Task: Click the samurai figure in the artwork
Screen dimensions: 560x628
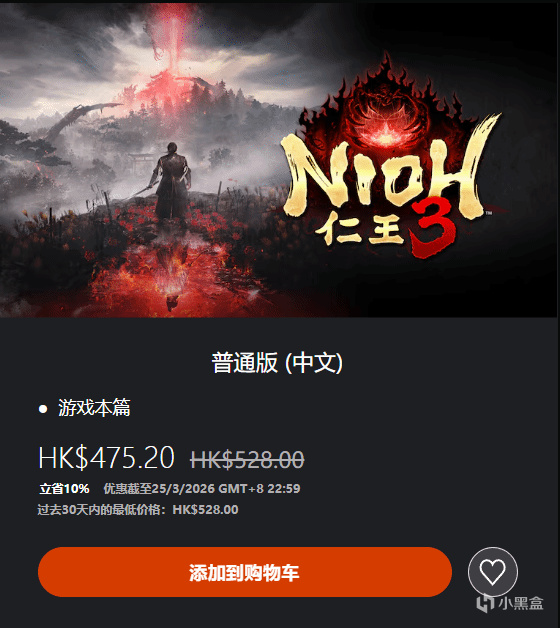Action: (x=171, y=180)
